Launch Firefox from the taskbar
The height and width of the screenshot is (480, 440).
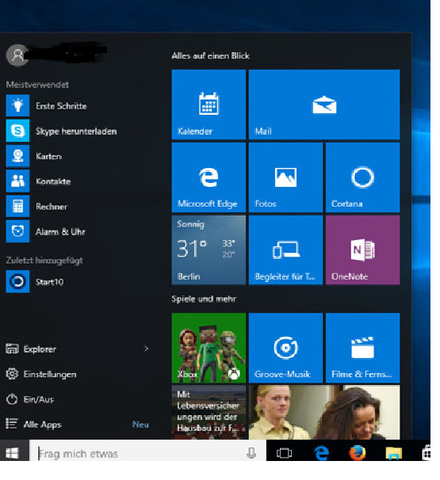357,453
